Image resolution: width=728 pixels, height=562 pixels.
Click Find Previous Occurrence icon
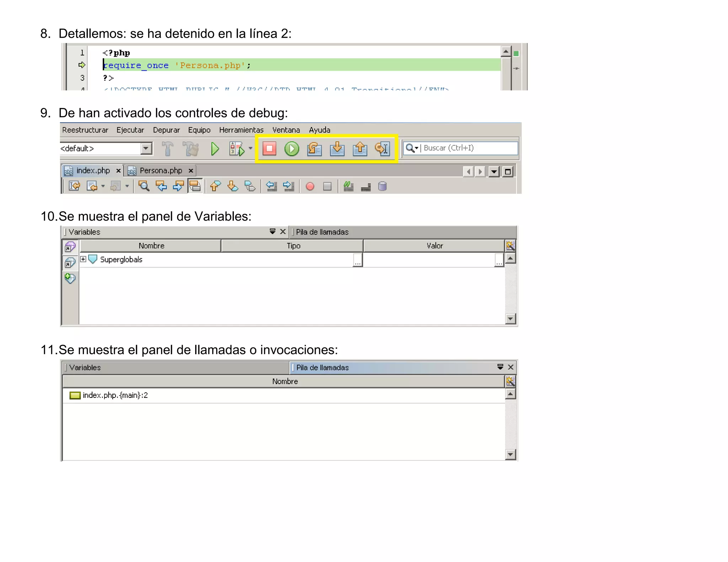pyautogui.click(x=161, y=186)
